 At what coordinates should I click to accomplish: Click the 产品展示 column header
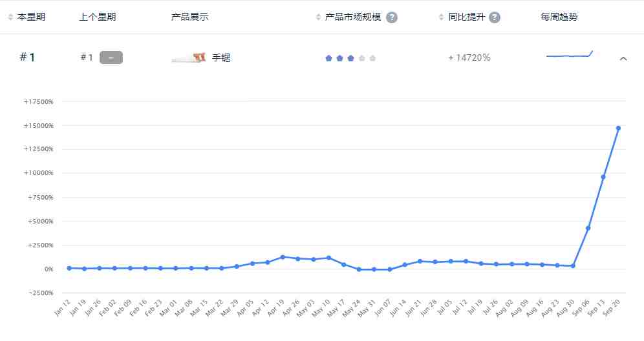coord(189,17)
